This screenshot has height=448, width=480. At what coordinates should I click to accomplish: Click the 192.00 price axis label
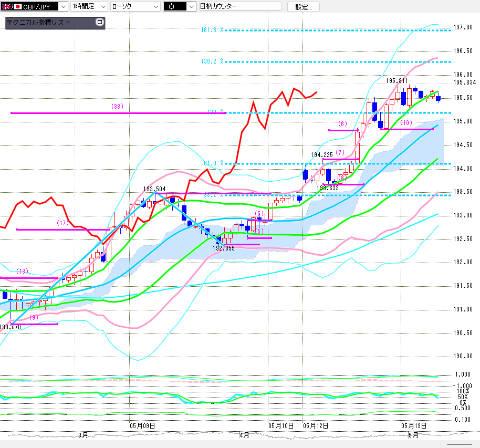tap(463, 262)
